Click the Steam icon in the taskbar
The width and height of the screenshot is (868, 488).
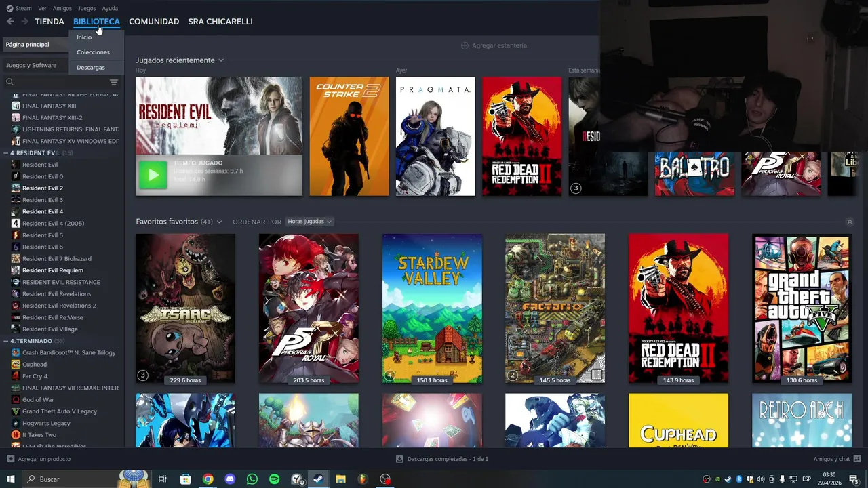coord(318,479)
